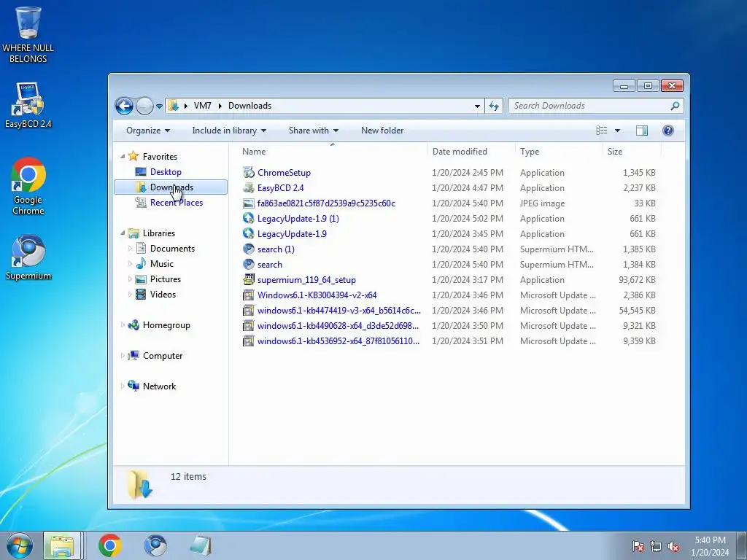747x560 pixels.
Task: Select Computer in navigation pane
Action: point(163,356)
